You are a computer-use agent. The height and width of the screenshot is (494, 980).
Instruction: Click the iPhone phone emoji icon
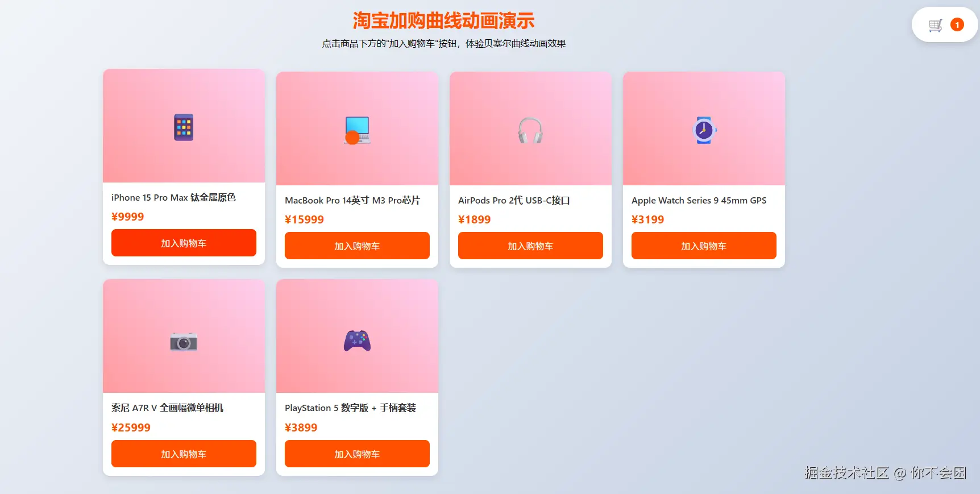tap(184, 127)
